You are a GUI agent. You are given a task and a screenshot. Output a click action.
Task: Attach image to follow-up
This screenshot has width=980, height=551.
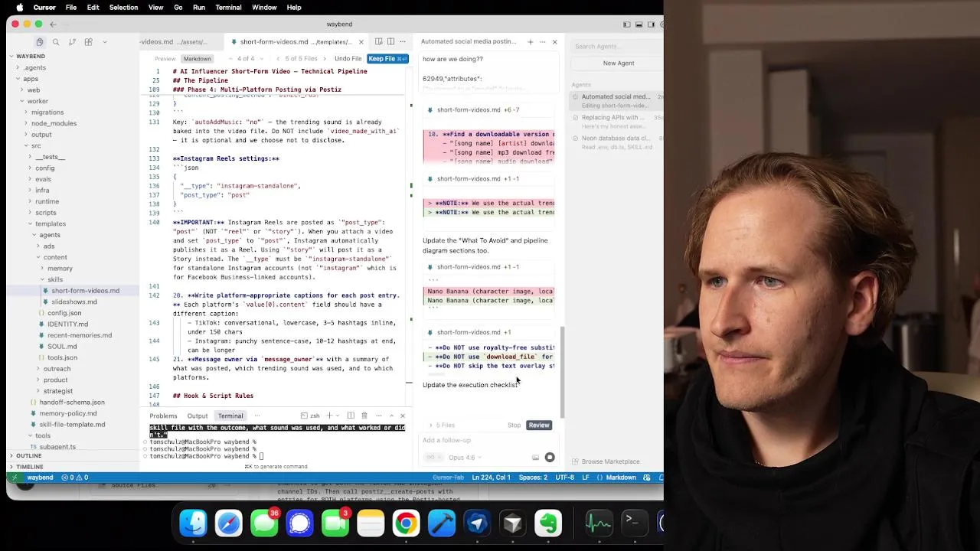coord(535,458)
